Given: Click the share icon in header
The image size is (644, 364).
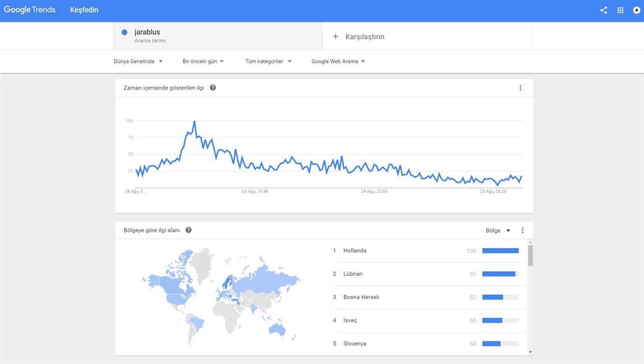Looking at the screenshot, I should 603,10.
